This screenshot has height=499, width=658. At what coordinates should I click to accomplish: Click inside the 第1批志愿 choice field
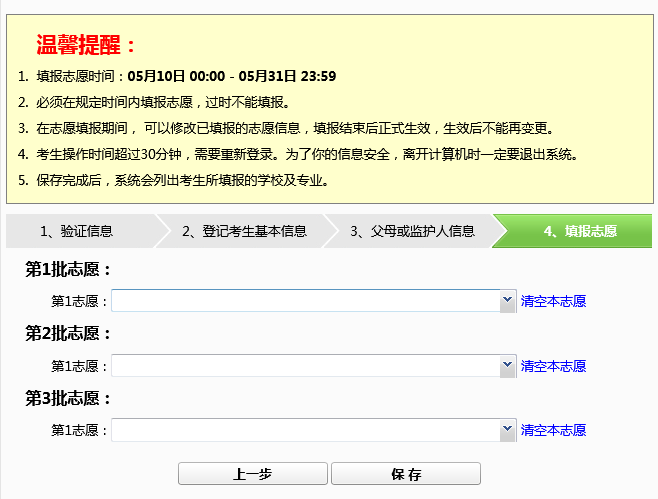click(305, 301)
